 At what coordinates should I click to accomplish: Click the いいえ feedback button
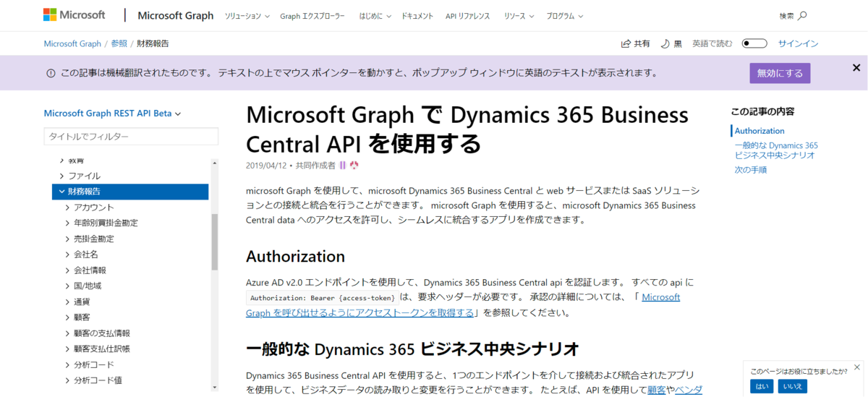pyautogui.click(x=792, y=386)
